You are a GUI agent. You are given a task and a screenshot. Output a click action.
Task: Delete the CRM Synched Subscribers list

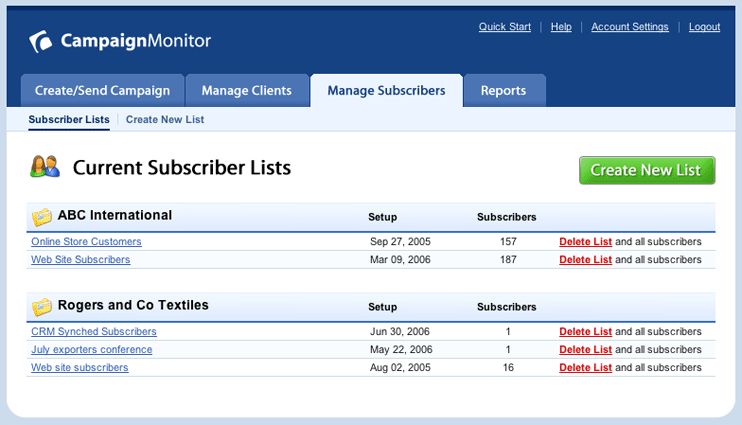[585, 331]
